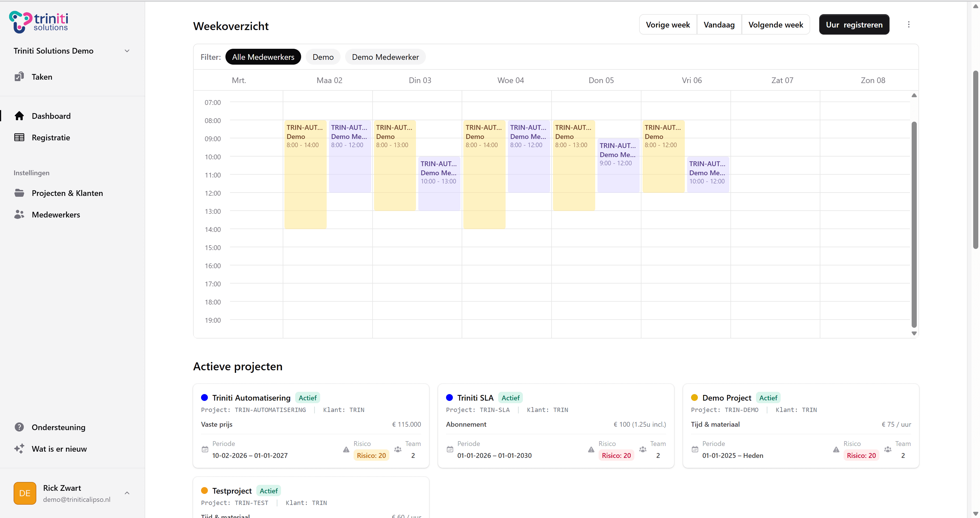Open Registratie via its sidebar icon

click(x=19, y=137)
